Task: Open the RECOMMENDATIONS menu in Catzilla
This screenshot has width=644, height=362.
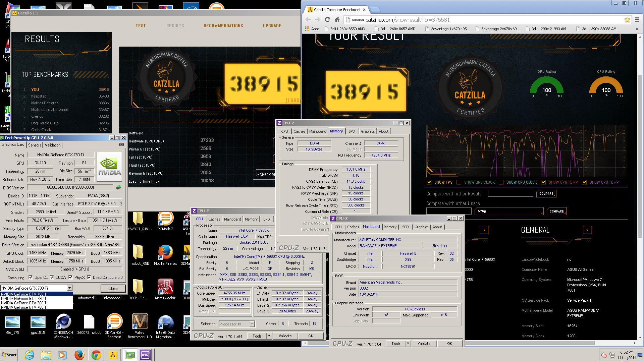Action: (x=223, y=25)
